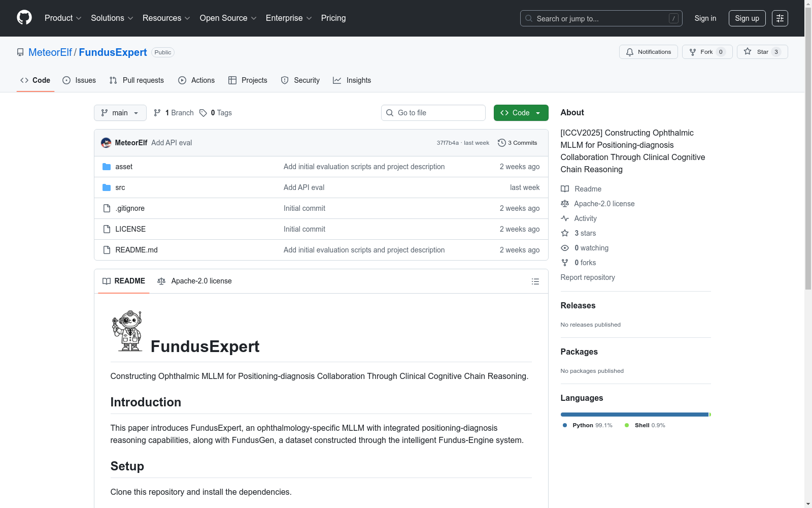This screenshot has height=508, width=812.
Task: Expand the Resources menu
Action: tap(166, 18)
